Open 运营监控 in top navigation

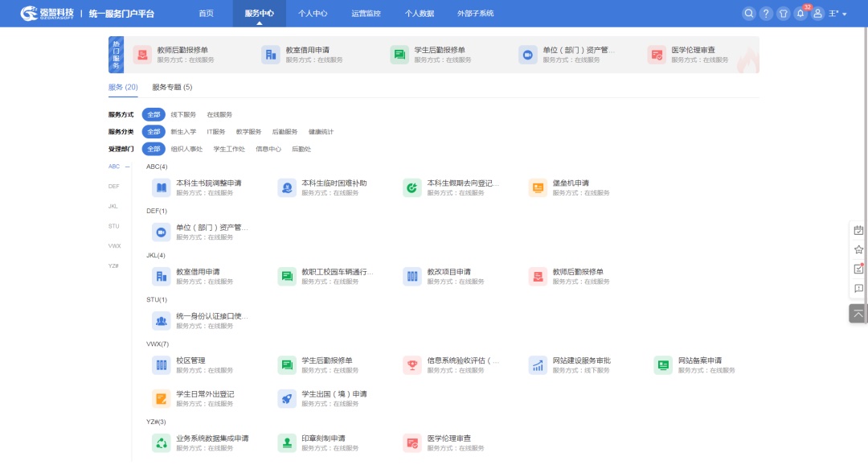point(366,14)
